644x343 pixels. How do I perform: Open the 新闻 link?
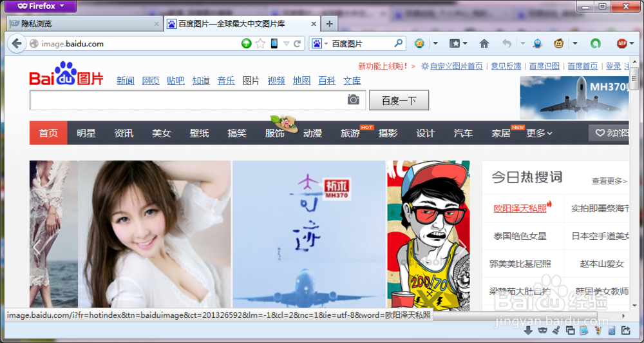click(126, 81)
